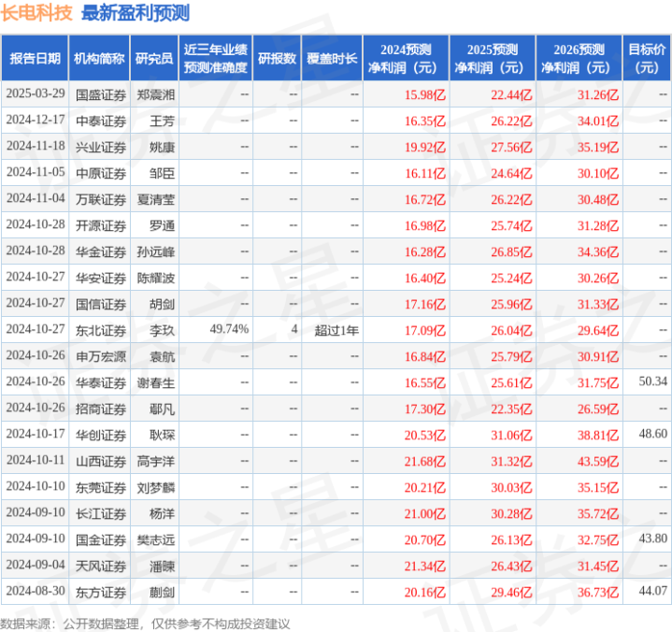The height and width of the screenshot is (632, 672).
Task: Click date cell 2024-09-04
Action: tap(36, 565)
